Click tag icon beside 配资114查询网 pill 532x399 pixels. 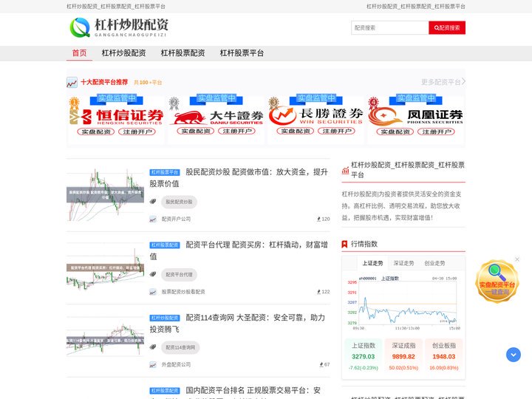coord(153,347)
